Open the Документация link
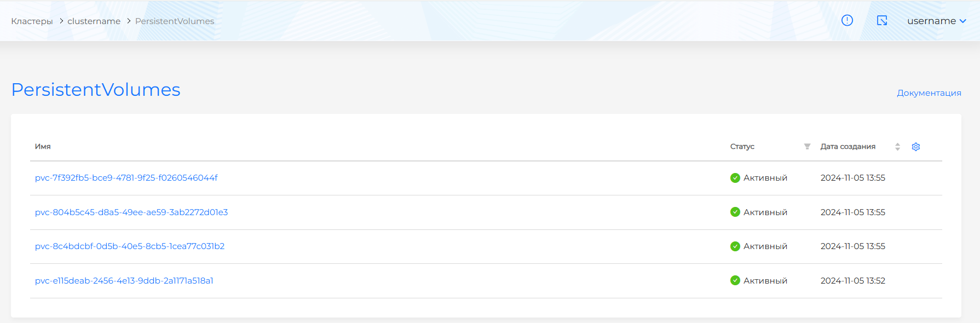 pos(929,93)
